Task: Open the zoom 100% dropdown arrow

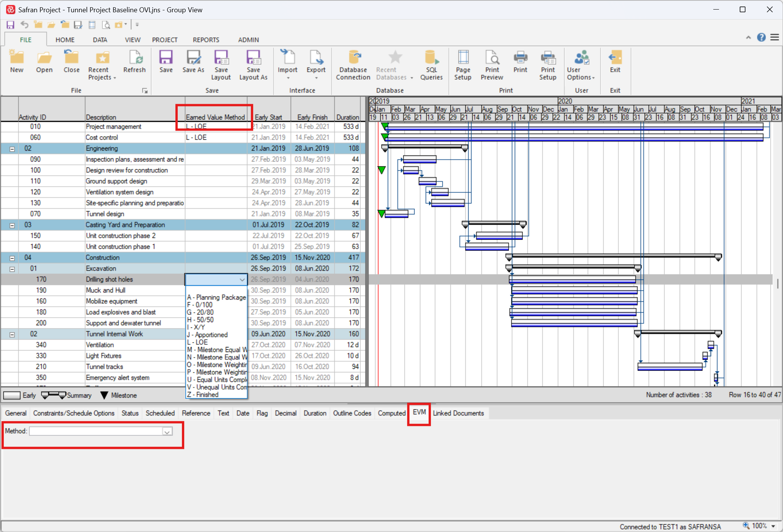Action: (773, 526)
